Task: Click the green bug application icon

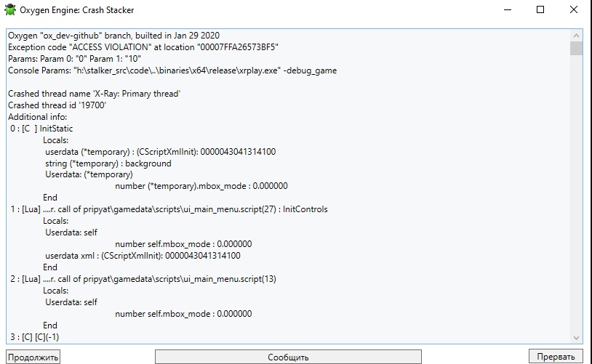Action: 10,9
